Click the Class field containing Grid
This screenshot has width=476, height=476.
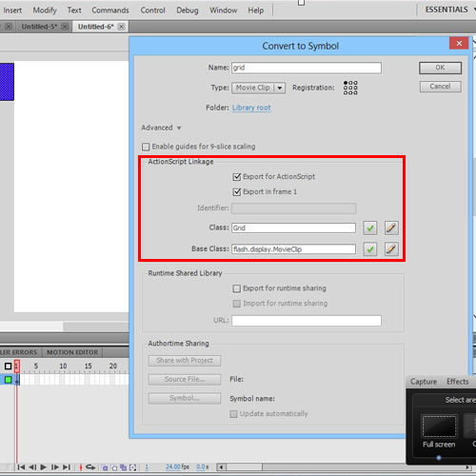(293, 228)
